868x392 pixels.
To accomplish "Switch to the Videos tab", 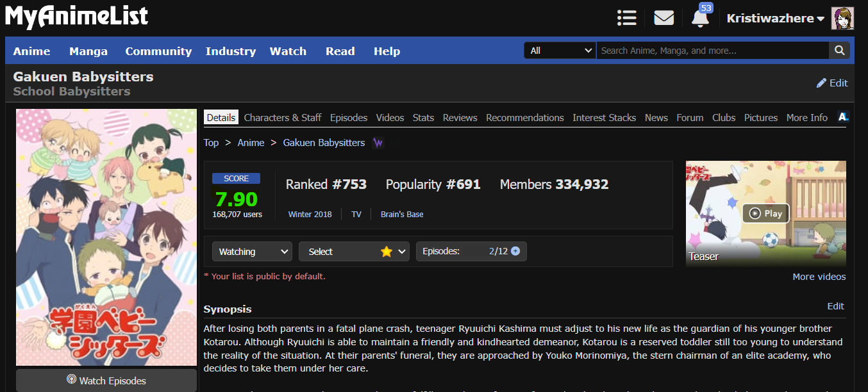I will pos(390,117).
